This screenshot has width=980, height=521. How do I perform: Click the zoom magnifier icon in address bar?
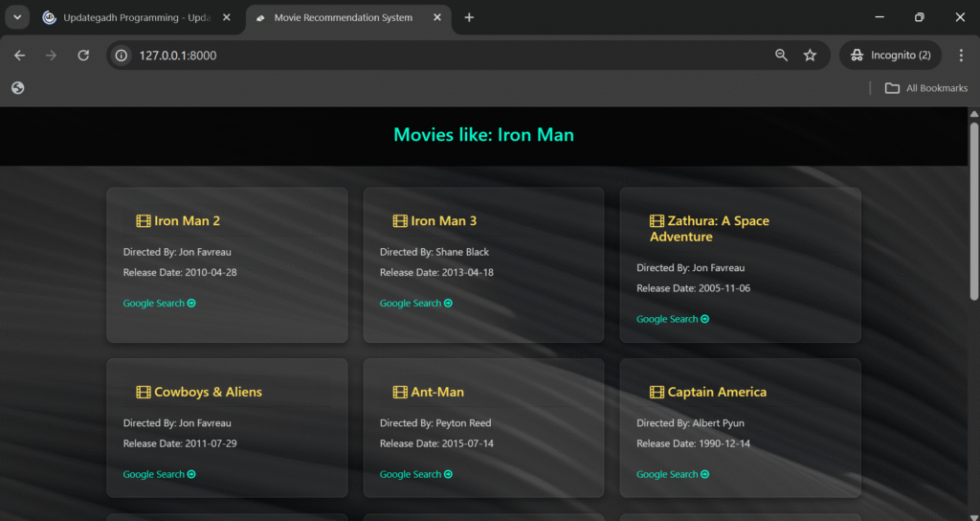(x=781, y=56)
